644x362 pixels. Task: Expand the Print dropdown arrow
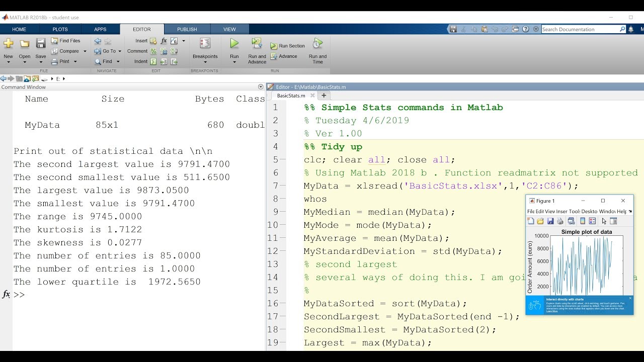tap(75, 62)
